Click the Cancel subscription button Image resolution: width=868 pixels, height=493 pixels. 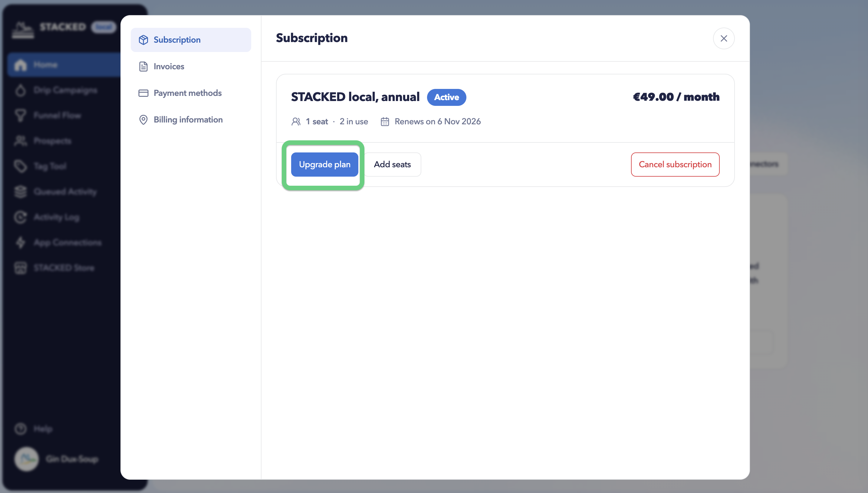pos(675,165)
